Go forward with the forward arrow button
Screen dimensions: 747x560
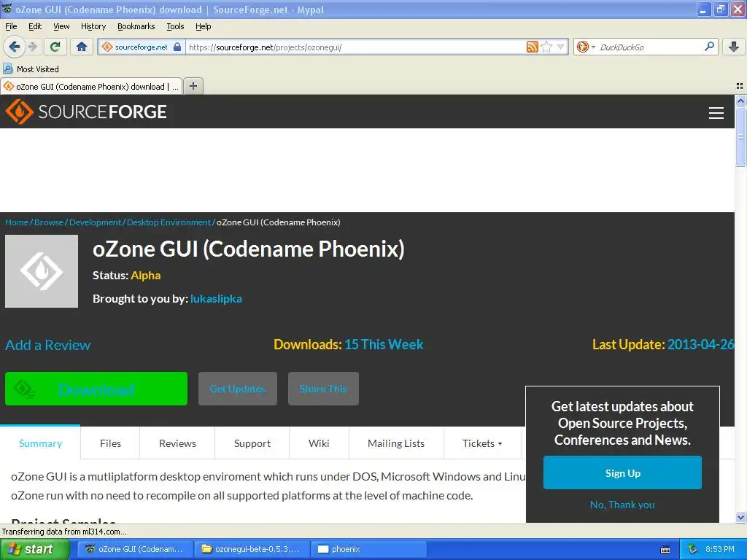[32, 47]
